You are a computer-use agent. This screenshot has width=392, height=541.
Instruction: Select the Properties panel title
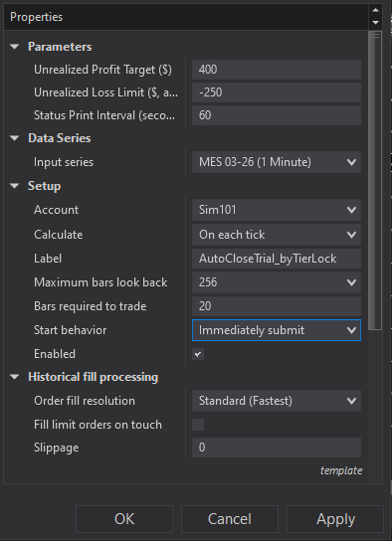pos(36,17)
